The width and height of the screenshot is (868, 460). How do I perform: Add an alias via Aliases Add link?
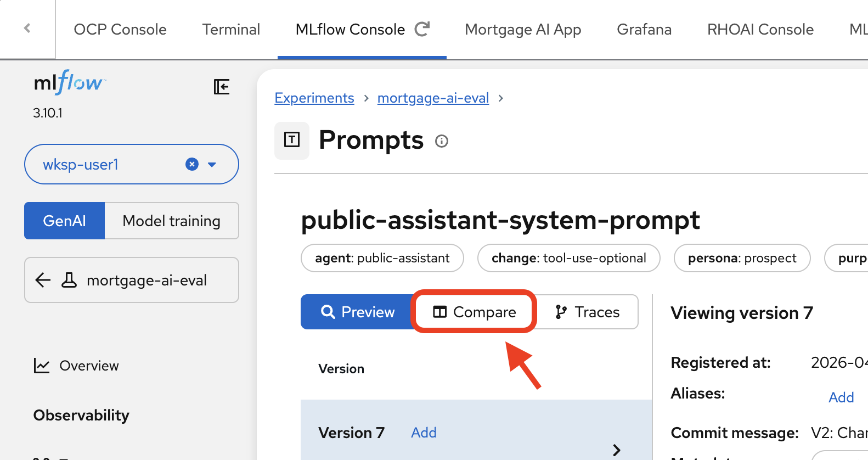(841, 397)
